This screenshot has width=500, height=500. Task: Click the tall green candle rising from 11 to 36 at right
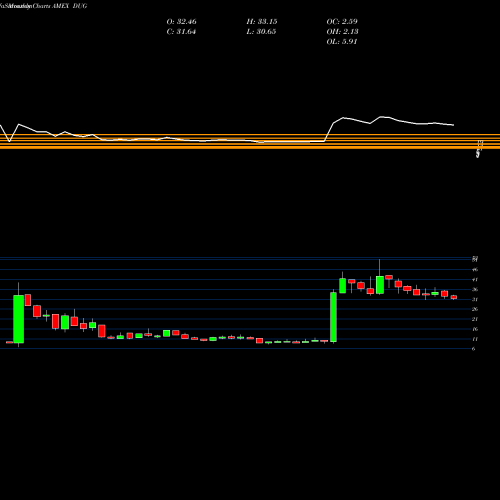(333, 317)
